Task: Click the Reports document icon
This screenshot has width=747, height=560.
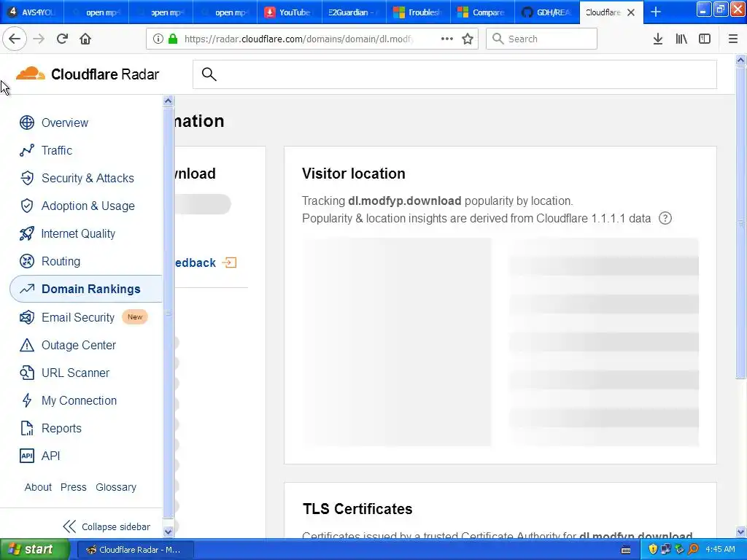Action: pos(27,428)
